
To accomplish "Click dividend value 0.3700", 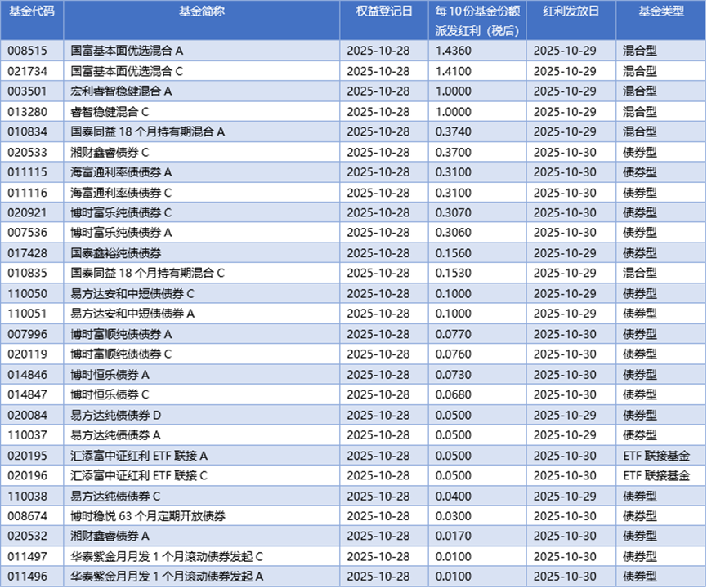I will [x=453, y=152].
